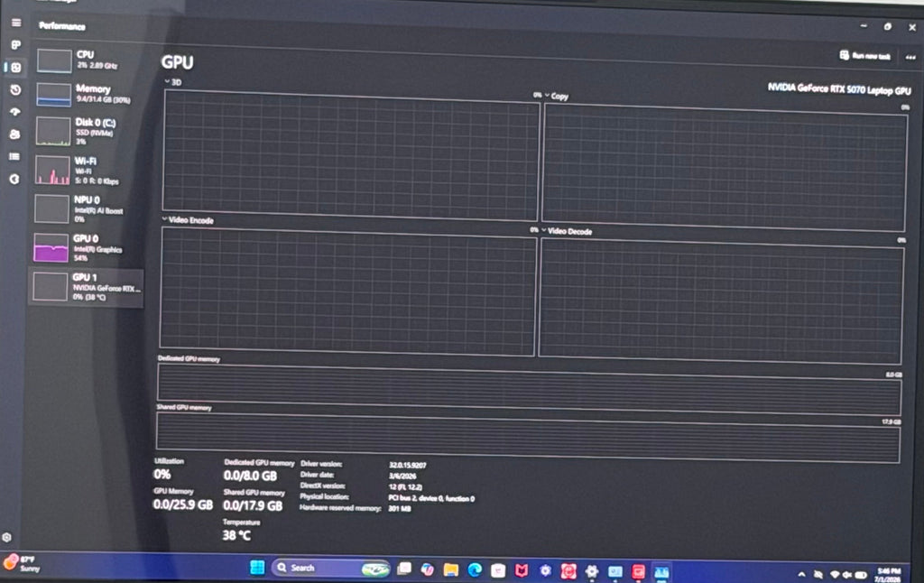Screen dimensions: 924x583
Task: Click the 38 °C temperature reading
Action: click(236, 535)
